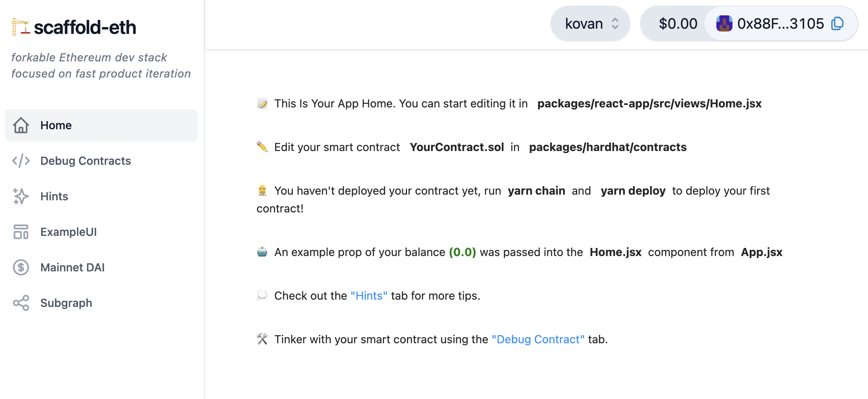Viewport: 868px width, 399px height.
Task: Click the scaffold-eth crane logo icon
Action: (20, 27)
